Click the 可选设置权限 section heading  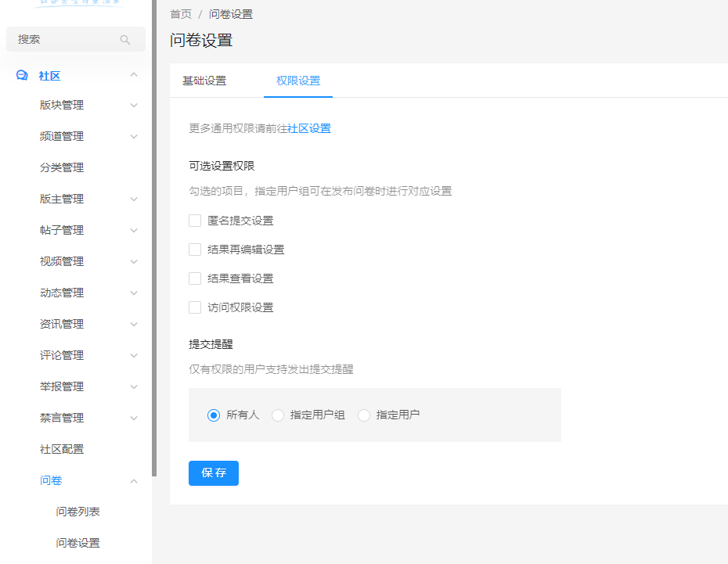[x=222, y=166]
